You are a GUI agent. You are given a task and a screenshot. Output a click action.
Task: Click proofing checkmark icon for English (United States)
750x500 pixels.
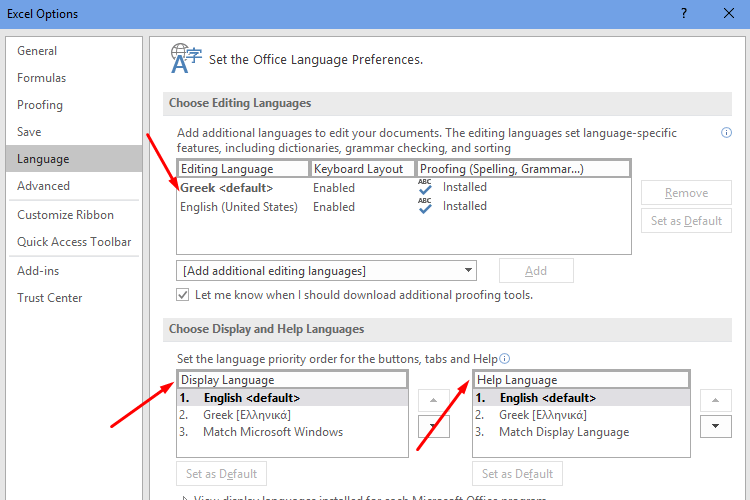425,205
